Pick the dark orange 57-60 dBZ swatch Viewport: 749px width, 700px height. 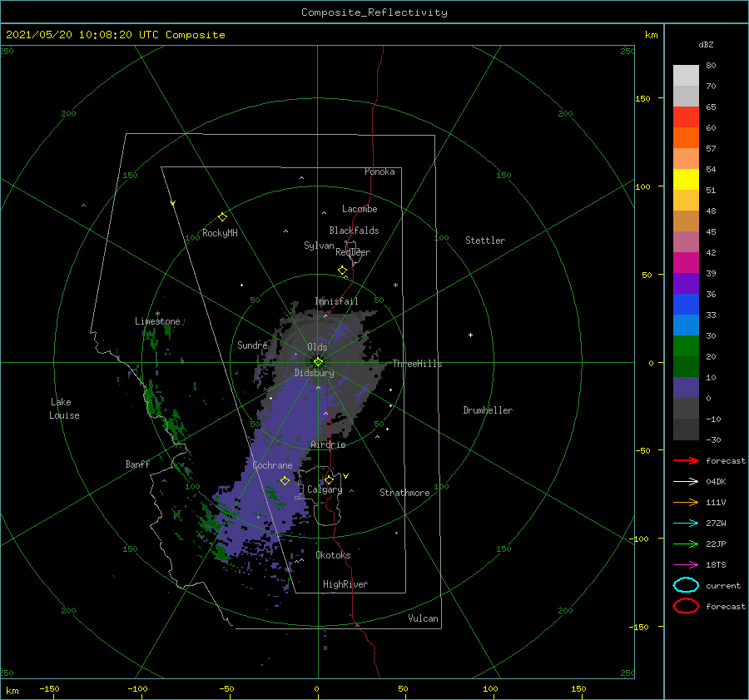pos(686,137)
